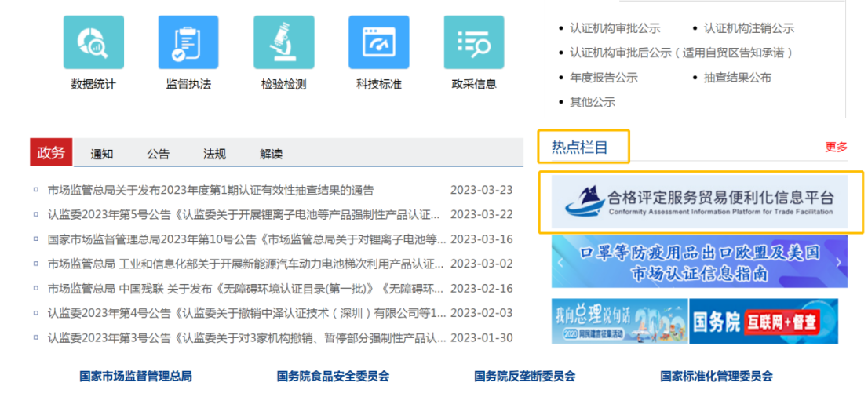Select the 法规 tab

click(214, 155)
